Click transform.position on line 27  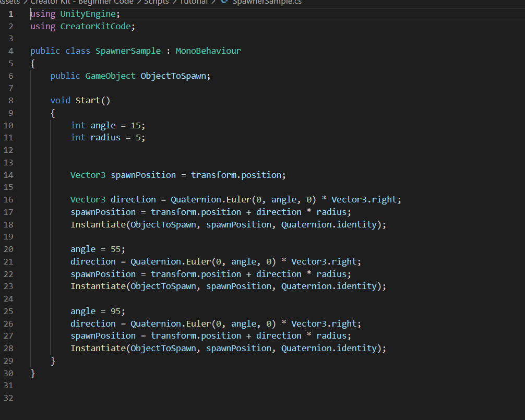click(196, 335)
